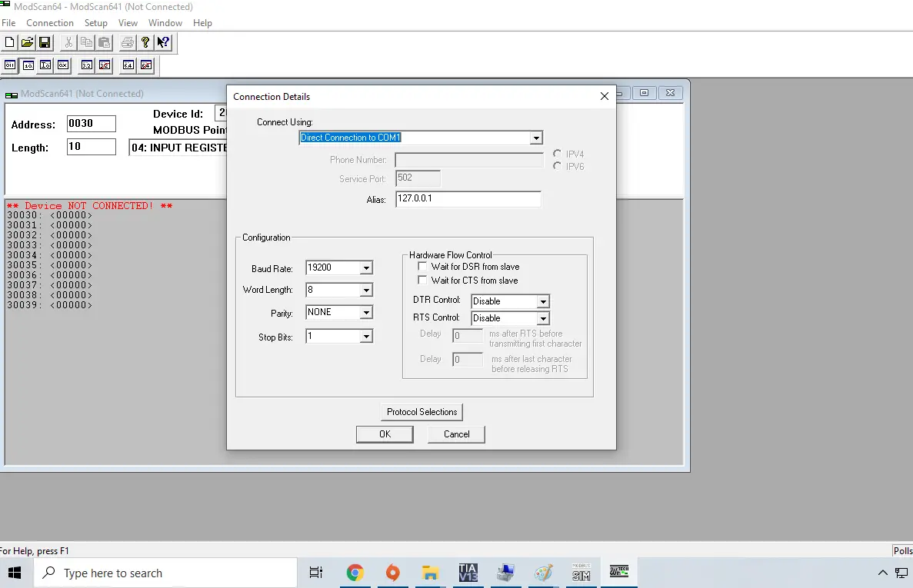Open the 04: INPUT REGISTER point type dropdown

click(178, 148)
